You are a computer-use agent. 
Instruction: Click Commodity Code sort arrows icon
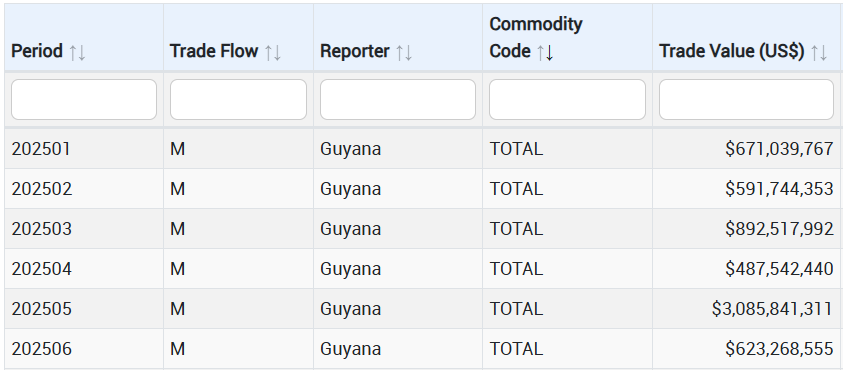(x=545, y=52)
